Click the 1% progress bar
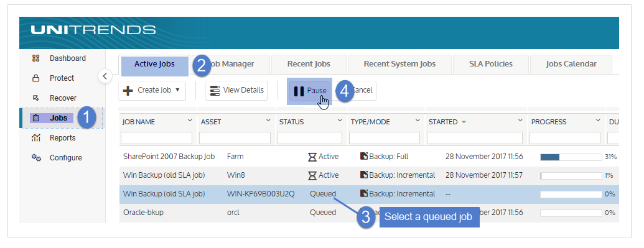The image size is (644, 248). point(571,176)
